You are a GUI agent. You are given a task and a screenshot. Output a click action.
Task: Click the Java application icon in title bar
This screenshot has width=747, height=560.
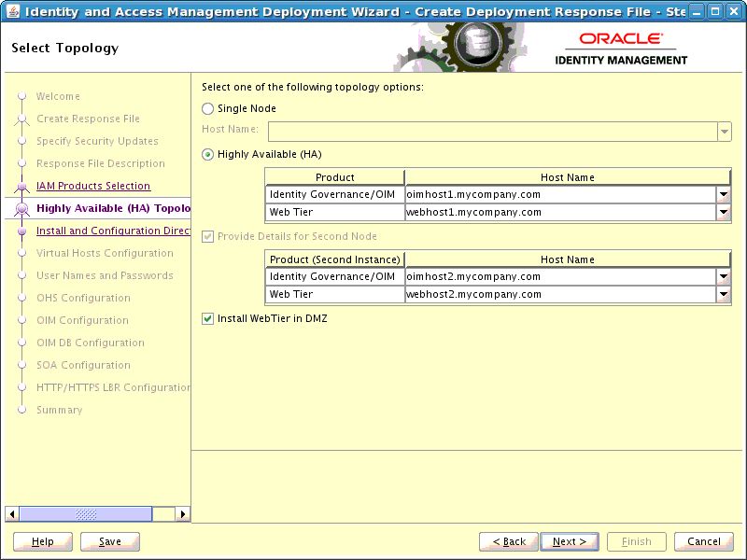tap(13, 11)
